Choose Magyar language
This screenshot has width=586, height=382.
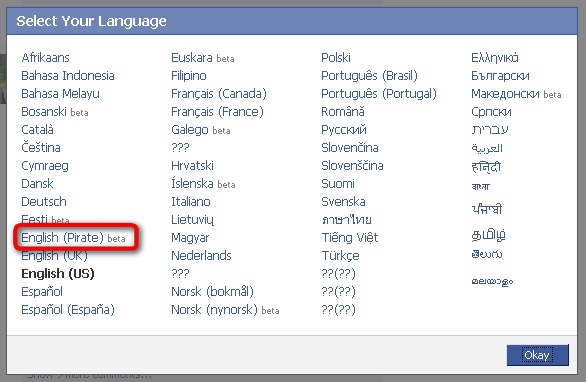[x=190, y=238]
